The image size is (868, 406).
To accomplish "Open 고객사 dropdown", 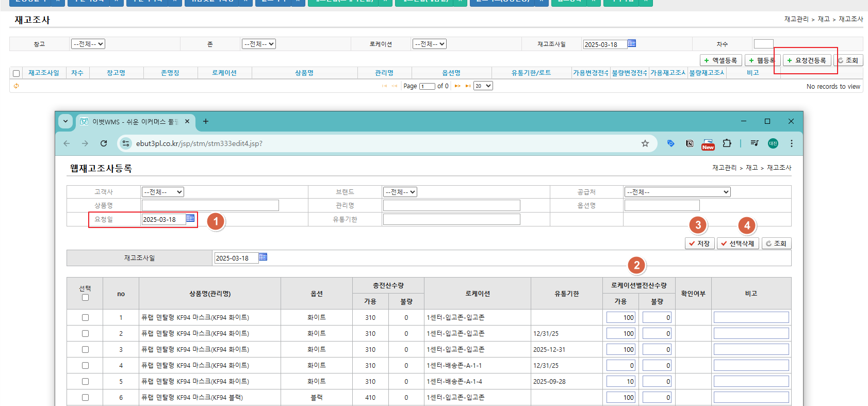I will (x=163, y=192).
